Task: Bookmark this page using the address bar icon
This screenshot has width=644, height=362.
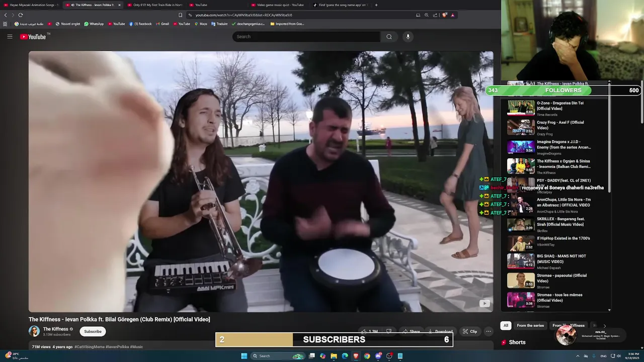Action: click(180, 15)
